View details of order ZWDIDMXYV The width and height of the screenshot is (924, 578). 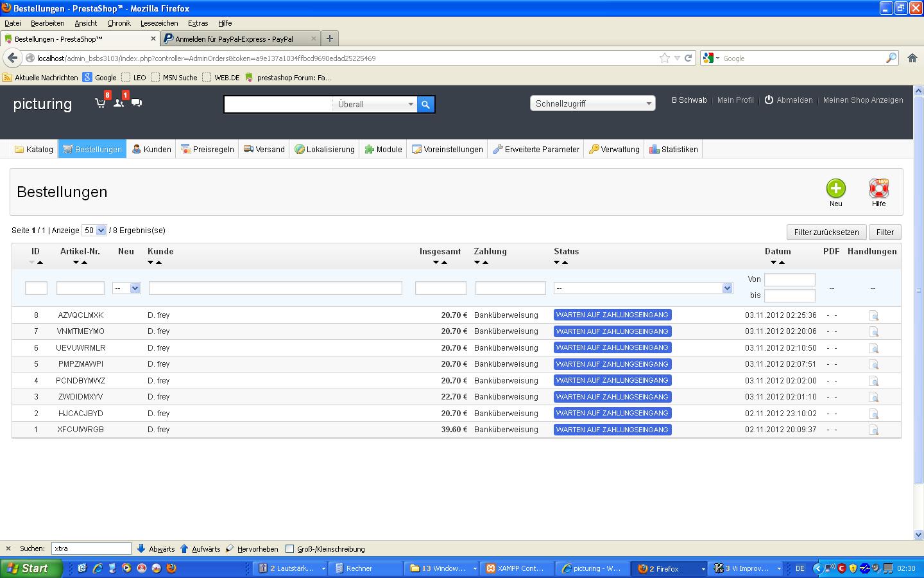click(x=873, y=397)
